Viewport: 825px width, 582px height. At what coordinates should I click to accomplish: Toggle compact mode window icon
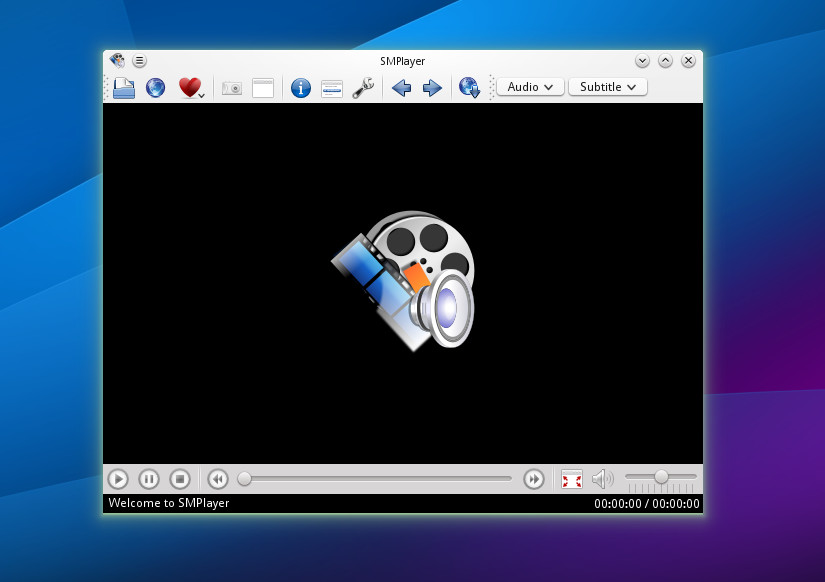point(263,88)
